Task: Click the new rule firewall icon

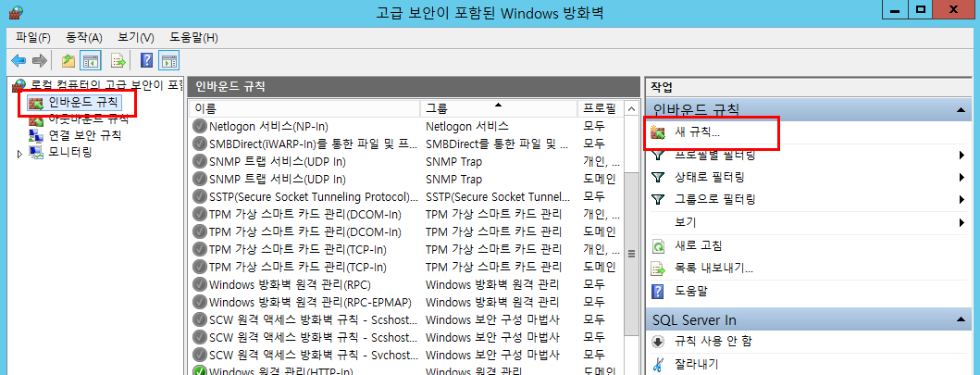Action: (658, 132)
